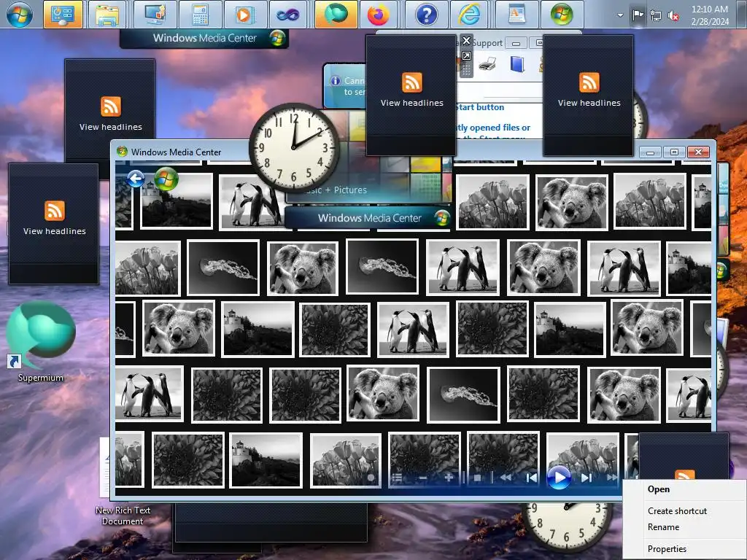Open the taskbar clock showing 12:10 AM
This screenshot has width=747, height=560.
click(x=710, y=15)
